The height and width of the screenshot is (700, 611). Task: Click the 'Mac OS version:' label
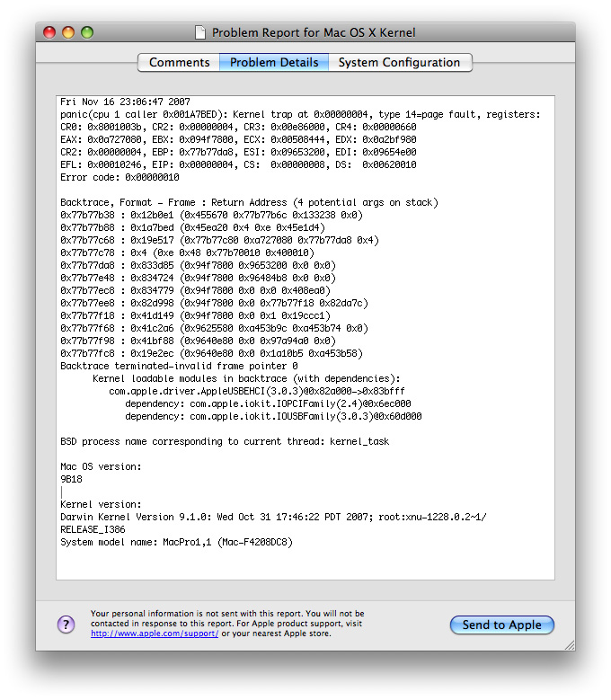(101, 466)
